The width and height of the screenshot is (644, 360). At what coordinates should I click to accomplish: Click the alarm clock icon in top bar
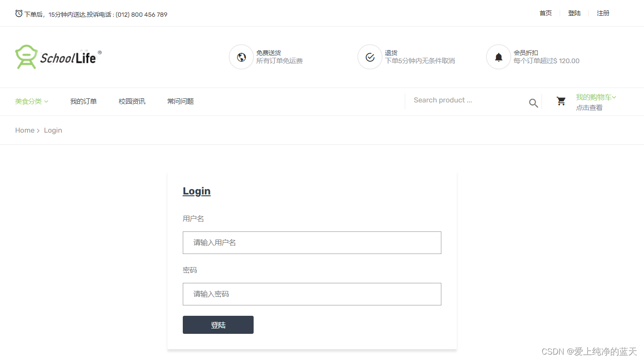click(19, 14)
